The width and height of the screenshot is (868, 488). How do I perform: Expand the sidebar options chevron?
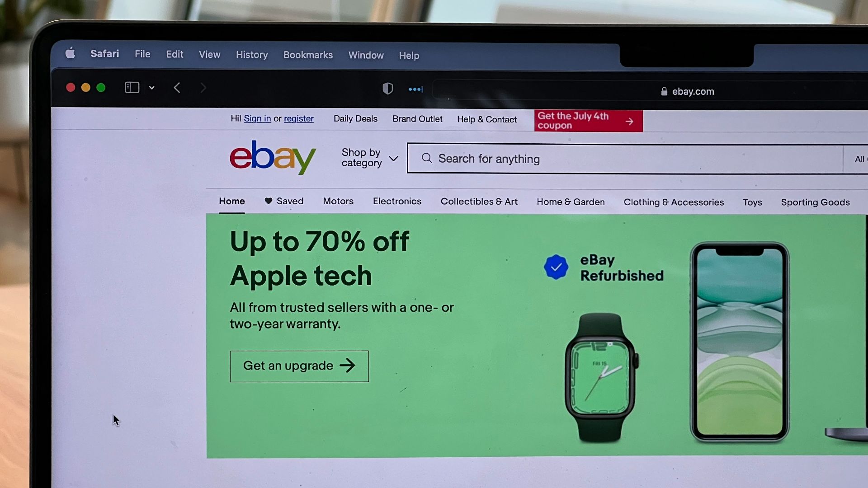coord(152,88)
